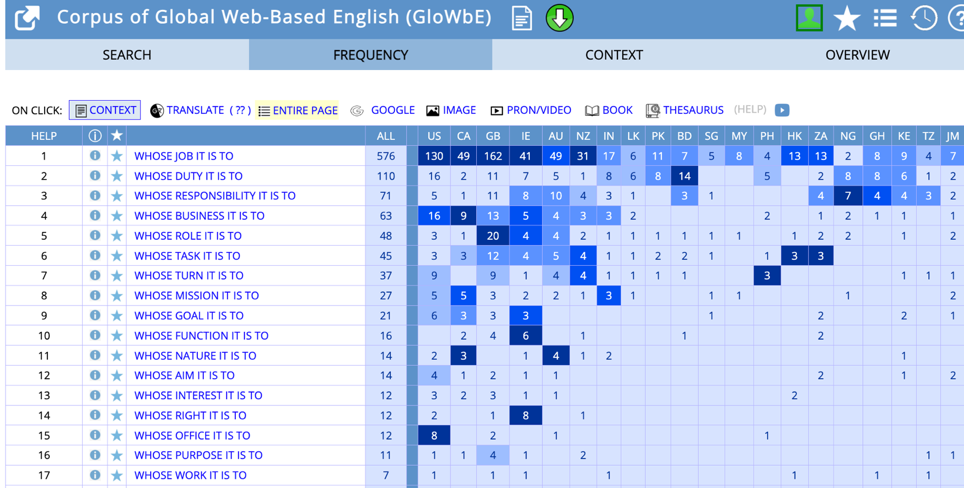The height and width of the screenshot is (488, 964).
Task: Star the WHOSE WORK IT IS TO row
Action: point(117,475)
